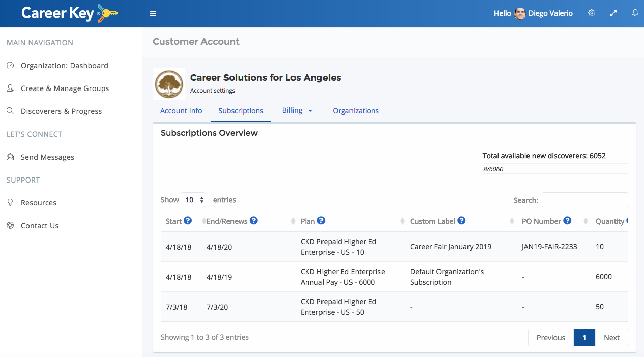The image size is (644, 357).
Task: Click the 8/6060 discoverers progress bar
Action: [x=555, y=169]
